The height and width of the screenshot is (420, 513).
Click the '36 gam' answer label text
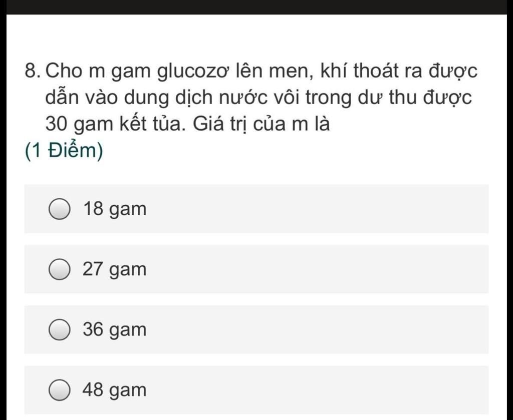click(x=115, y=330)
